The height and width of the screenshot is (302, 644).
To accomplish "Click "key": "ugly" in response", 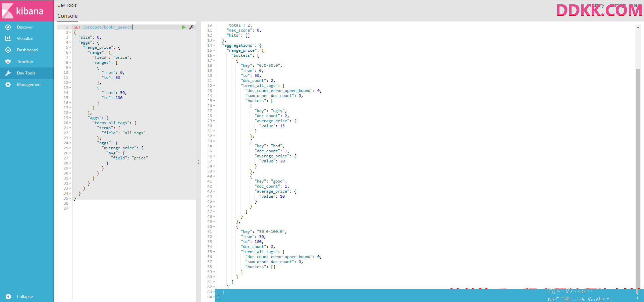I will (x=271, y=111).
